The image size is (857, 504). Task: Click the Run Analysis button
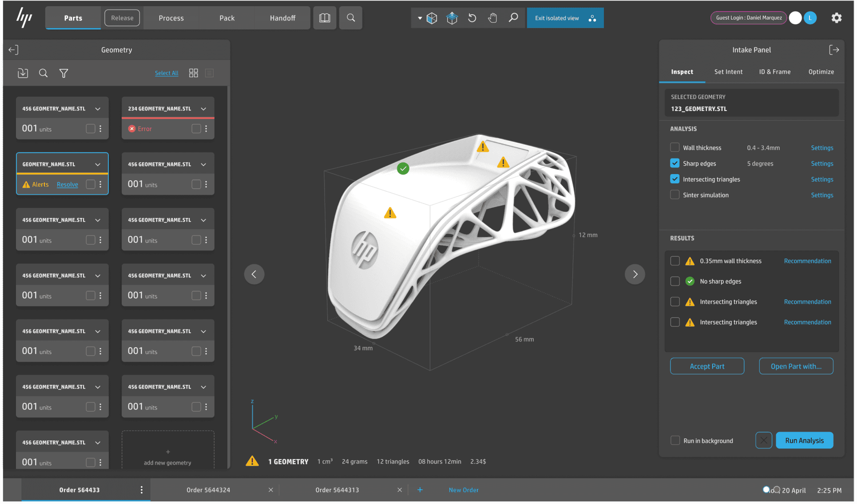805,441
